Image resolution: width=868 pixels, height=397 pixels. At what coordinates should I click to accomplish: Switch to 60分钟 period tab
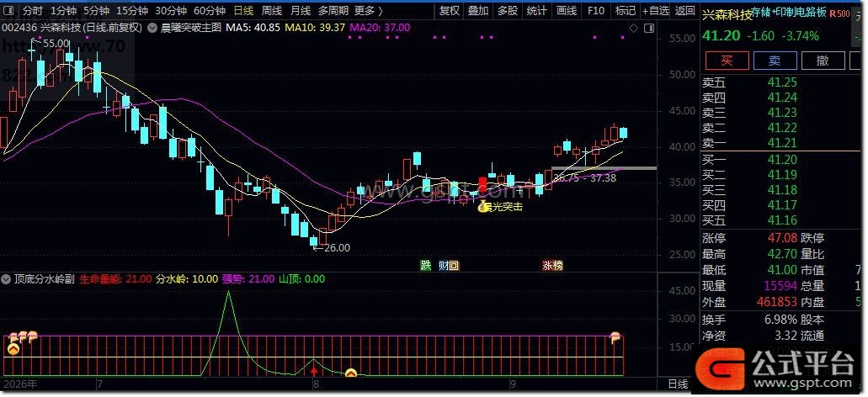coord(210,10)
